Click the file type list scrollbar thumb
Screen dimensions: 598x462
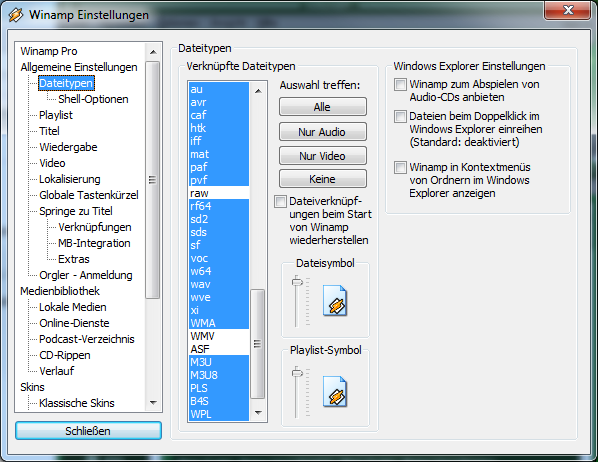click(x=257, y=344)
